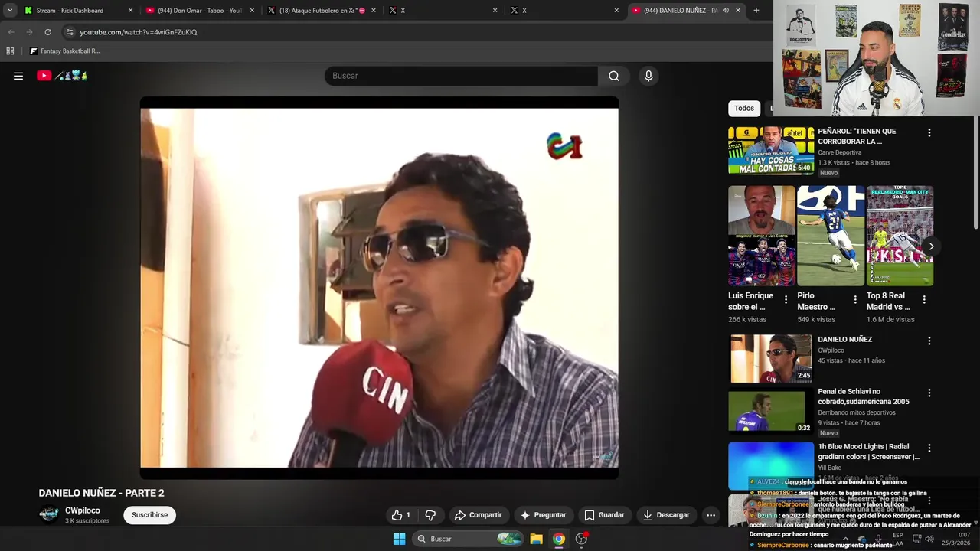Open the tab search dropdown arrow
Screen dimensions: 980x551
point(10,11)
